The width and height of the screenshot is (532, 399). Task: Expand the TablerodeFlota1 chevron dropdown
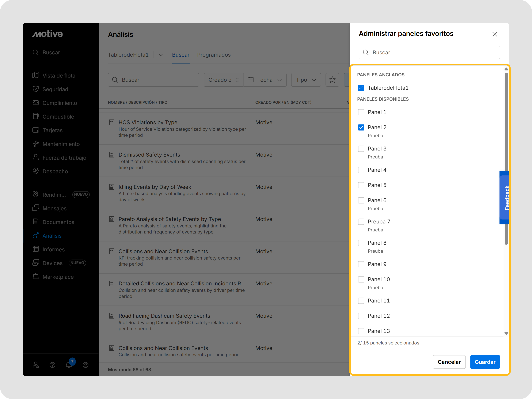tap(161, 55)
